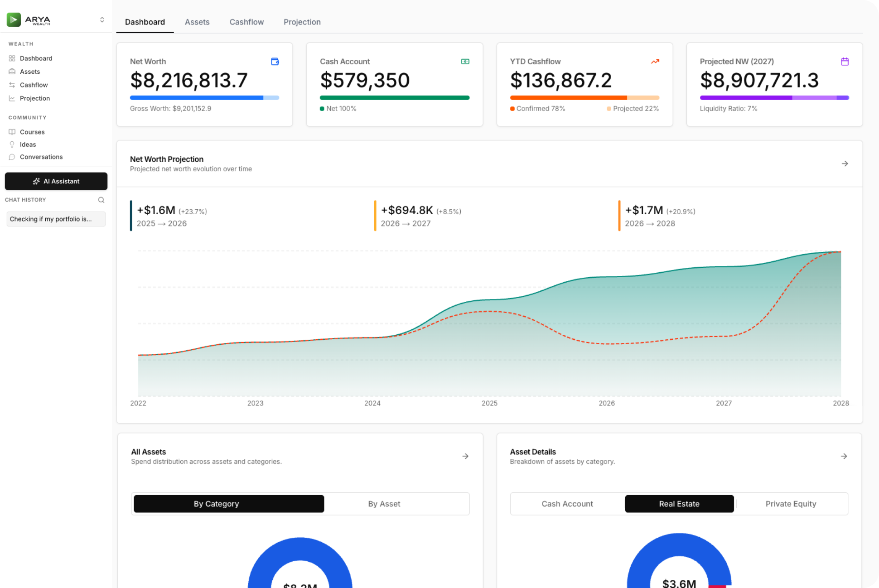
Task: Click the calendar icon on Projected NW card
Action: point(845,62)
